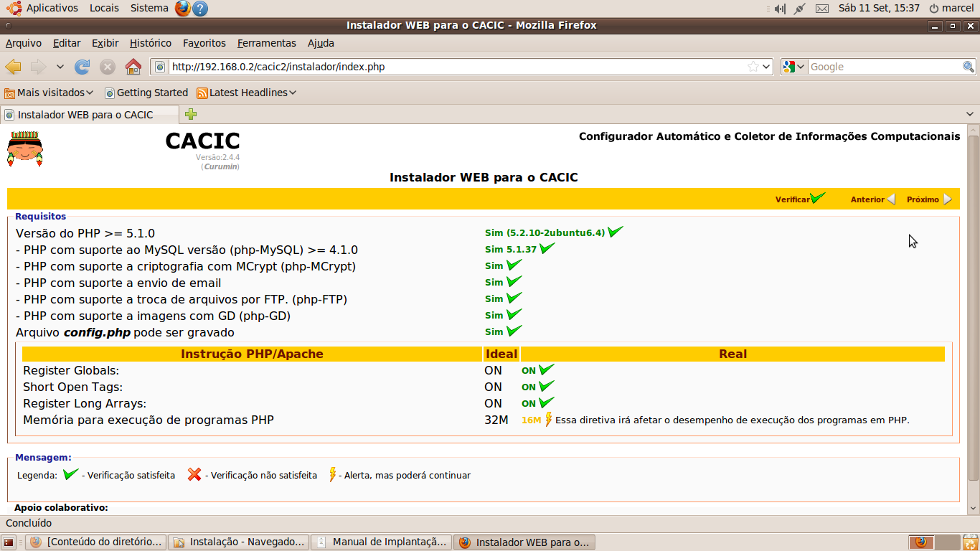Open the Histórico menu
Screen dimensions: 980x551
tap(151, 43)
